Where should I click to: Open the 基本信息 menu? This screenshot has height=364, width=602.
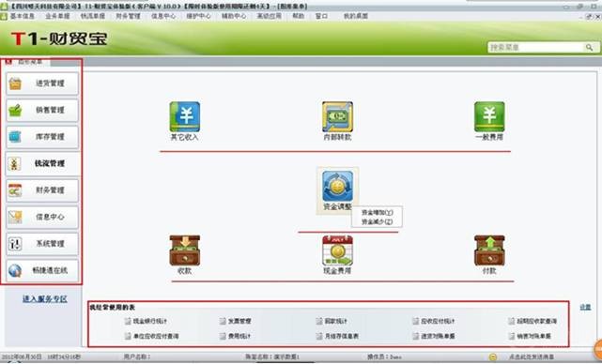(23, 16)
